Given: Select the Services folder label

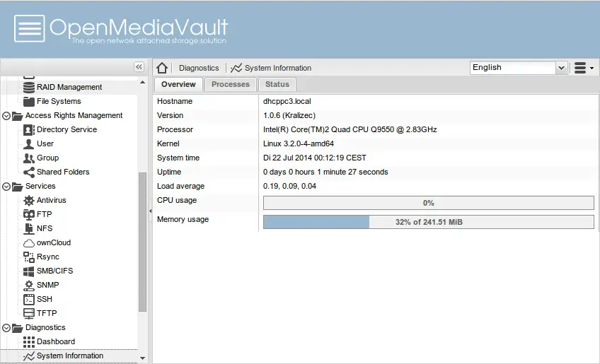Looking at the screenshot, I should (x=40, y=186).
